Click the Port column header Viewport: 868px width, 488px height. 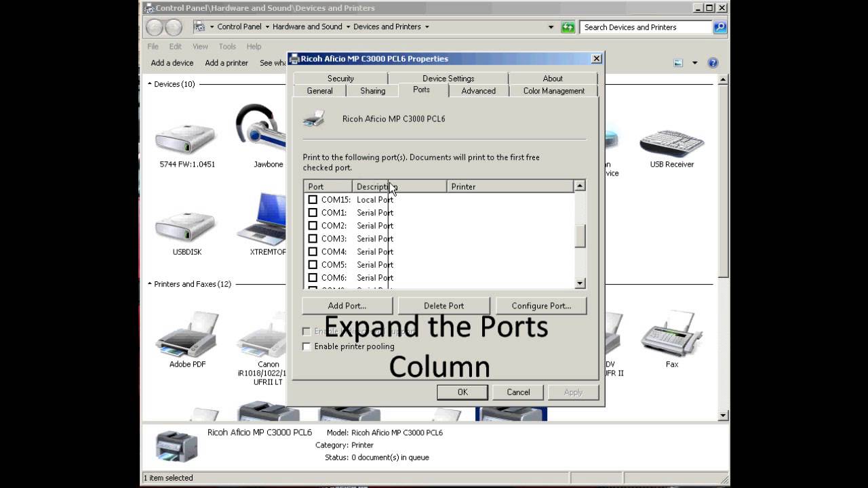328,186
